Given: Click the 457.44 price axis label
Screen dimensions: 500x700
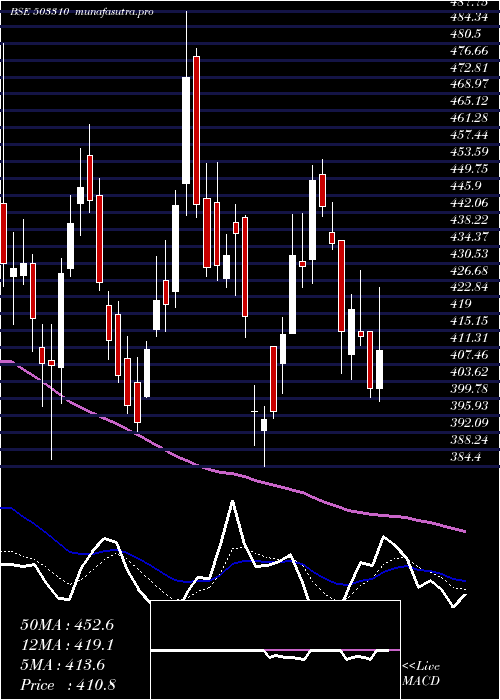Looking at the screenshot, I should 469,137.
